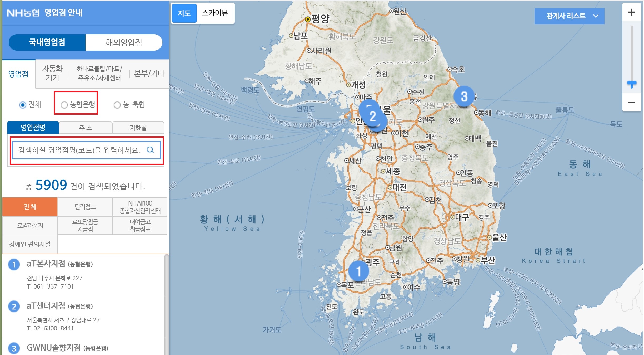
Task: Click map marker number 2 over Seoul
Action: 373,116
